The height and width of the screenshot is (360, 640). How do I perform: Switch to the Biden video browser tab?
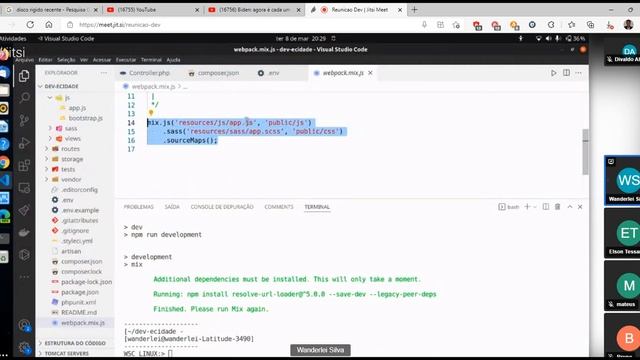click(254, 10)
